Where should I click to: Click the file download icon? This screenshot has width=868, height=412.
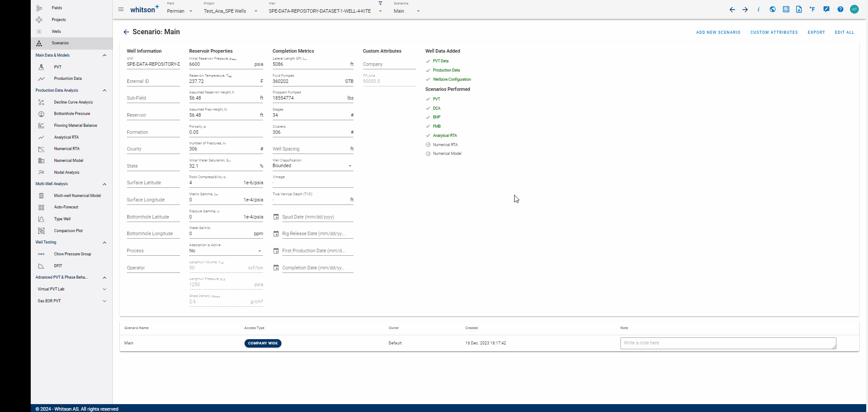point(799,9)
